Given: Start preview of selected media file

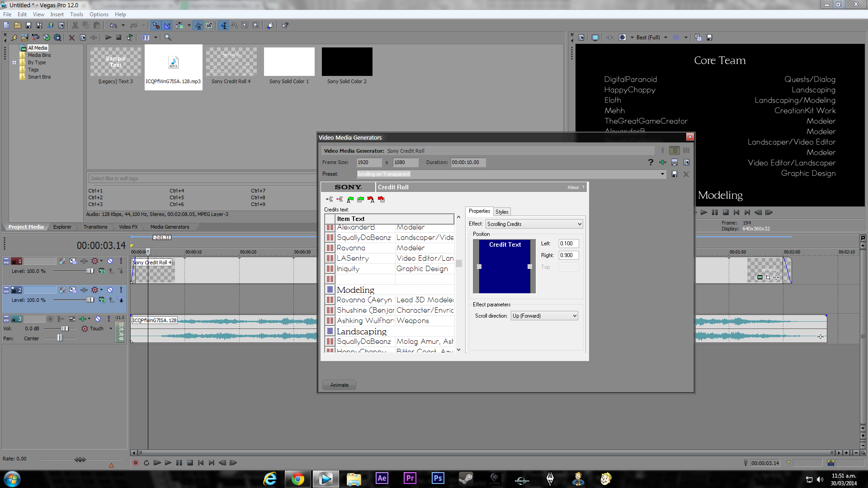Looking at the screenshot, I should (x=108, y=38).
